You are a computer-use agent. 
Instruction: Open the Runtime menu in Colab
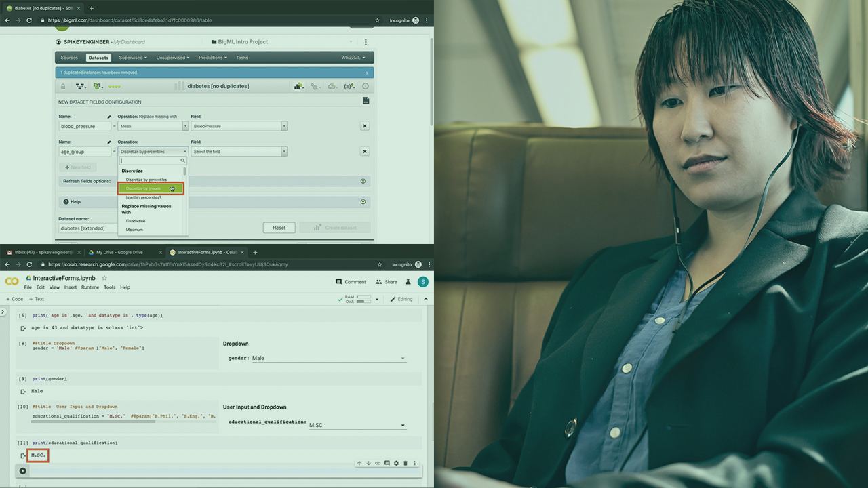90,287
